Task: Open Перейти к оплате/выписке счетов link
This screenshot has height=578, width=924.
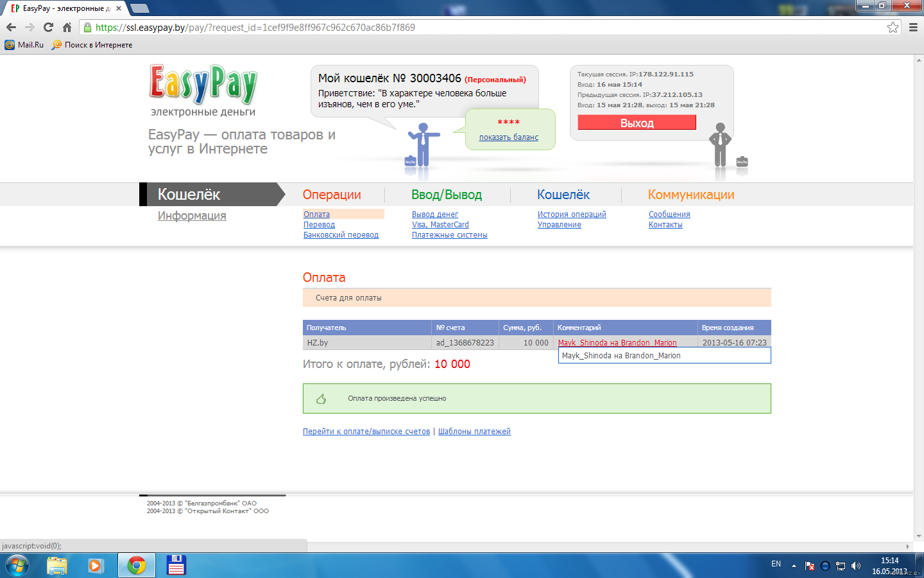Action: coord(366,432)
